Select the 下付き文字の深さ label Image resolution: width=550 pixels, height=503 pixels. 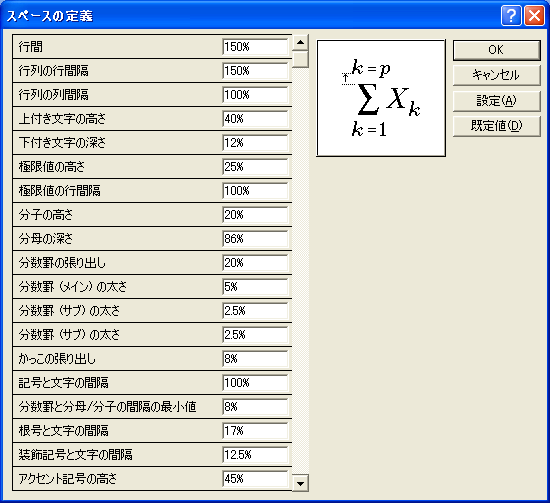(62, 143)
